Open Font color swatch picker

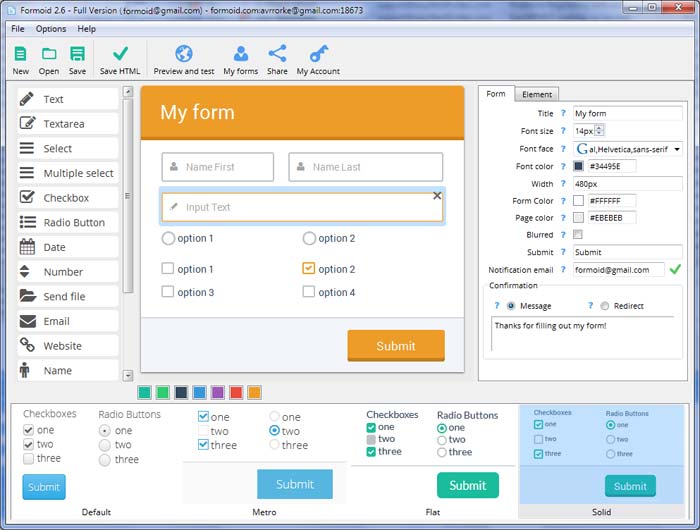tap(578, 166)
